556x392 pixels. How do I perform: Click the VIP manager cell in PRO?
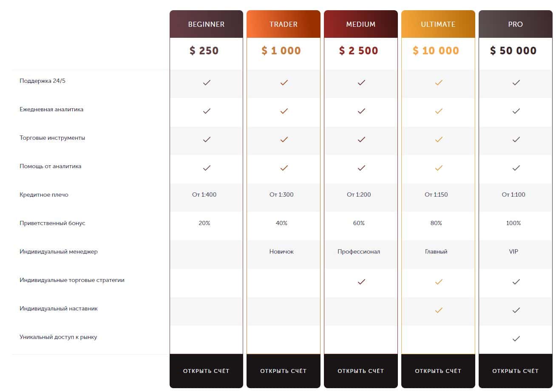point(513,251)
